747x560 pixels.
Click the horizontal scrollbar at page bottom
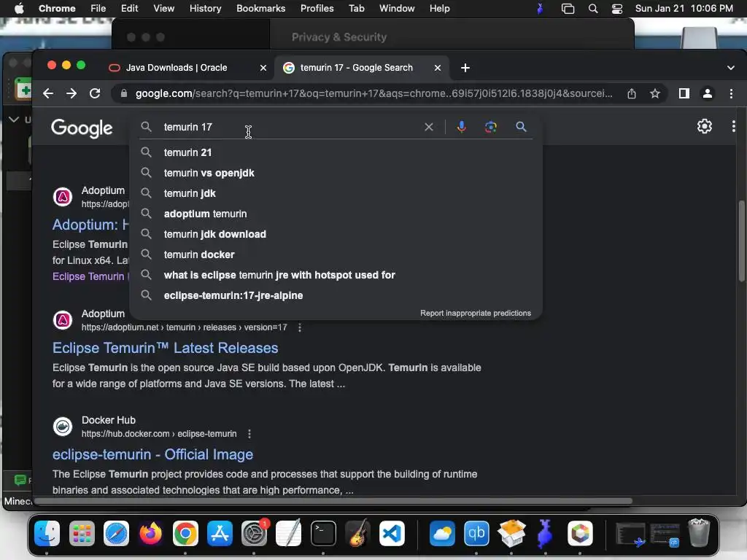coord(333,501)
